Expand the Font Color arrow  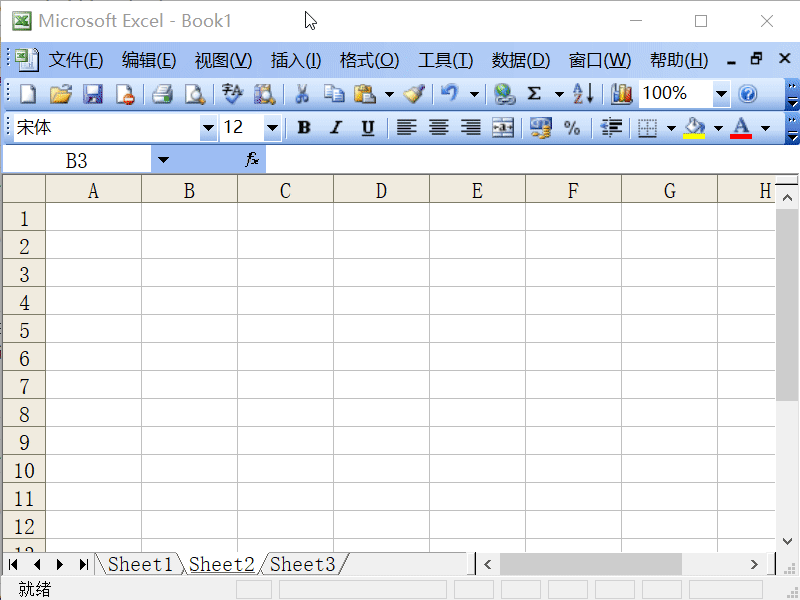click(765, 127)
